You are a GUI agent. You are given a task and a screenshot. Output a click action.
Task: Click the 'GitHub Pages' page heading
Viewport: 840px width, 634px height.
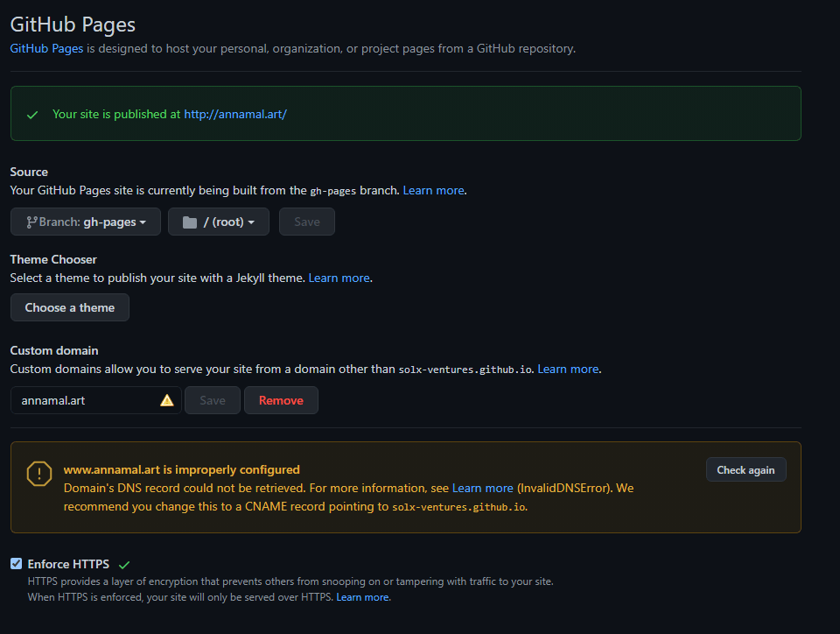coord(73,25)
